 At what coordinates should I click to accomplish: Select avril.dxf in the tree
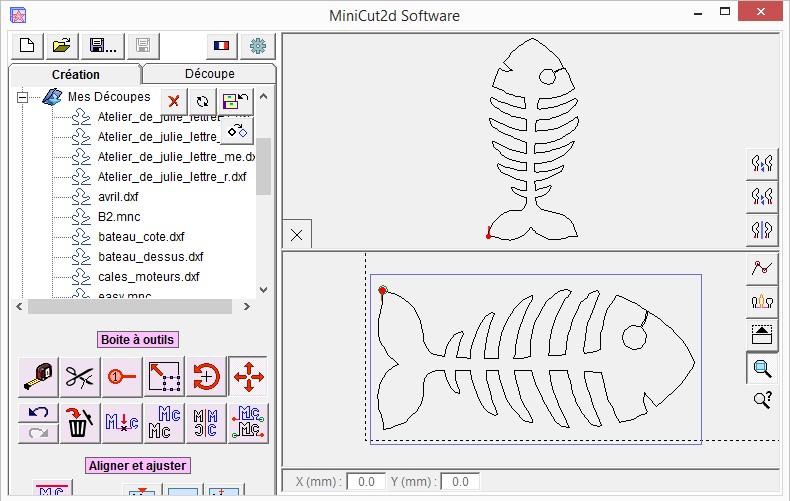pos(118,197)
